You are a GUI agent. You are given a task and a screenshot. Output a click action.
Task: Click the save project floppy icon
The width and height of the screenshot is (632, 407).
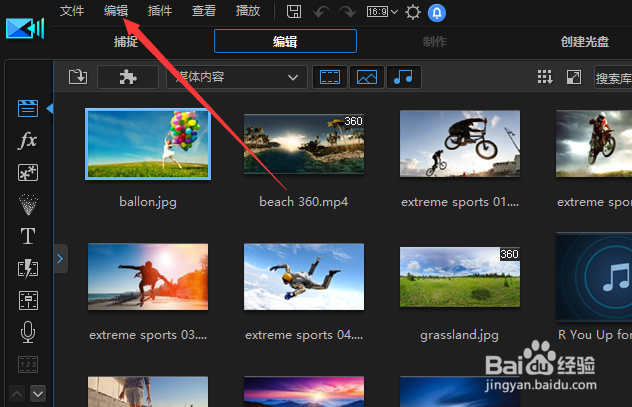pos(294,12)
